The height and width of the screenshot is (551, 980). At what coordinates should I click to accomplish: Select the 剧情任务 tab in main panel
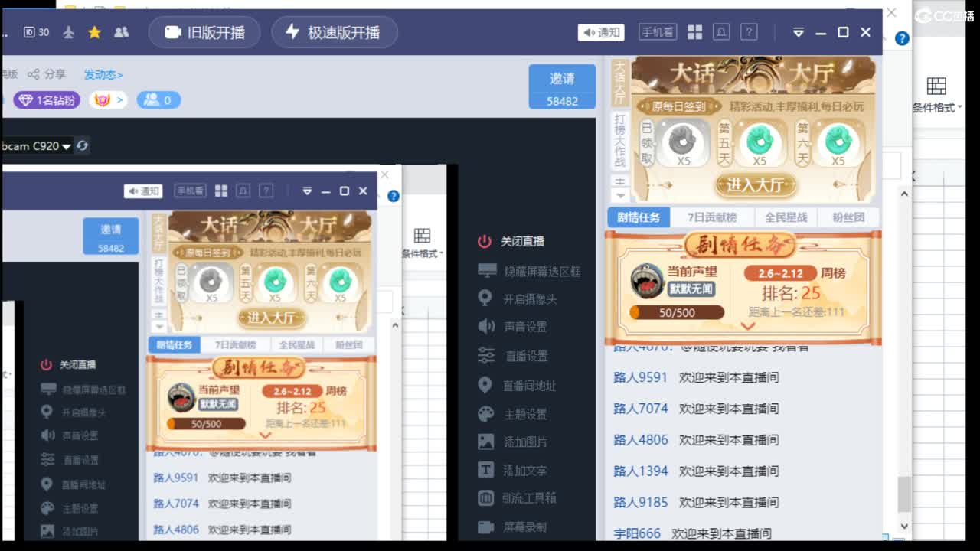(x=639, y=217)
